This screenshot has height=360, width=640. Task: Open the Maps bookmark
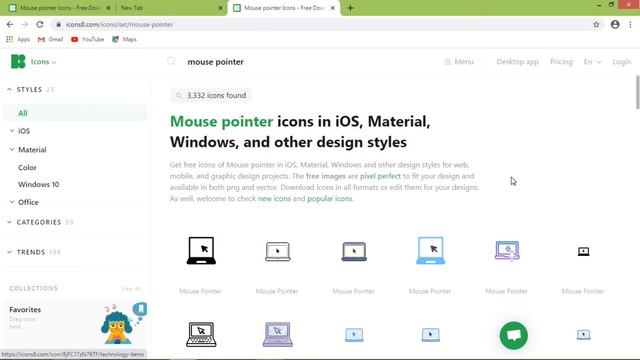(x=124, y=39)
